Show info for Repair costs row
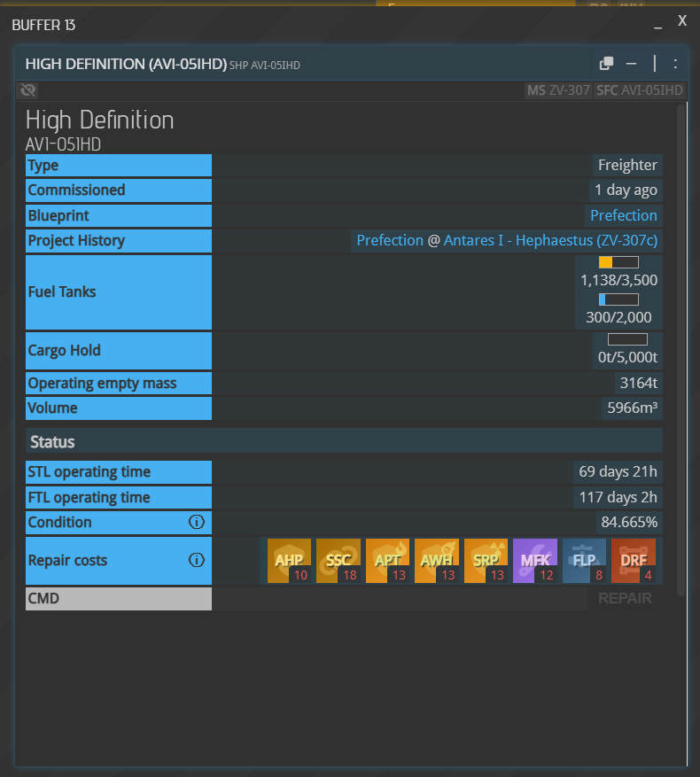Image resolution: width=700 pixels, height=777 pixels. [197, 560]
